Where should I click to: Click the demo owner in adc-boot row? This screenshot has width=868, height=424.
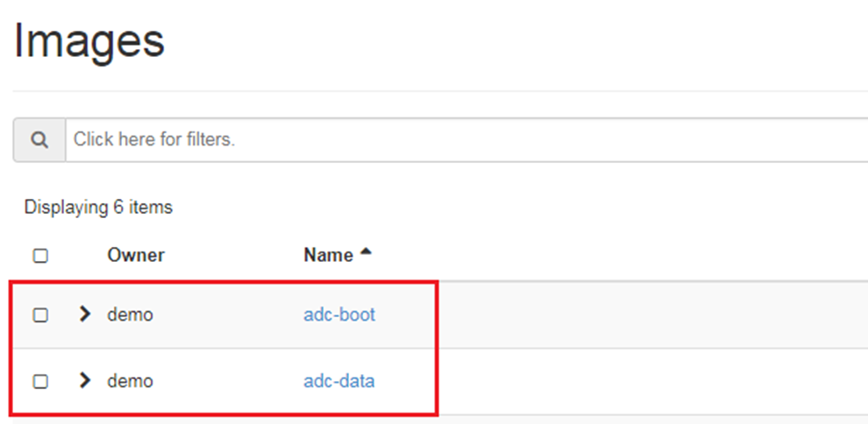130,314
